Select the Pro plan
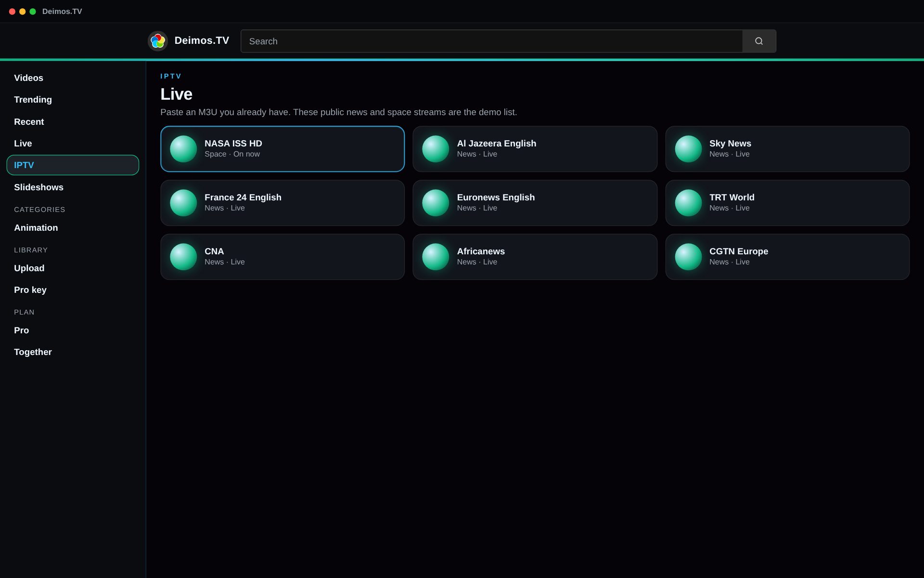 click(73, 330)
